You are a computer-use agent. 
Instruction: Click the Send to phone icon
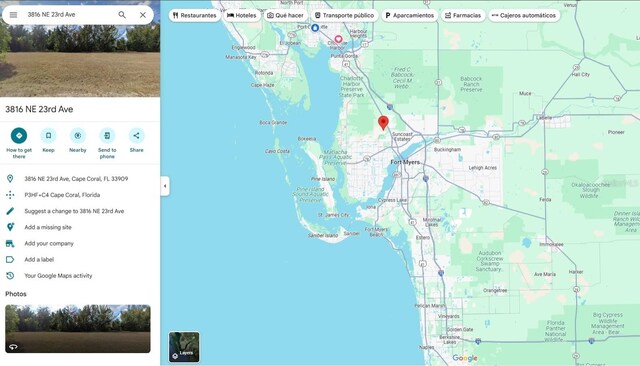[107, 135]
